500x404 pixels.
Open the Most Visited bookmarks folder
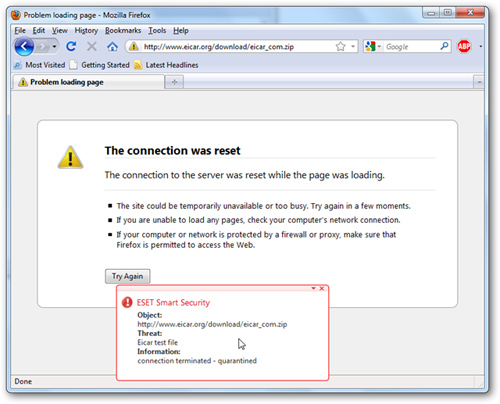(x=39, y=65)
